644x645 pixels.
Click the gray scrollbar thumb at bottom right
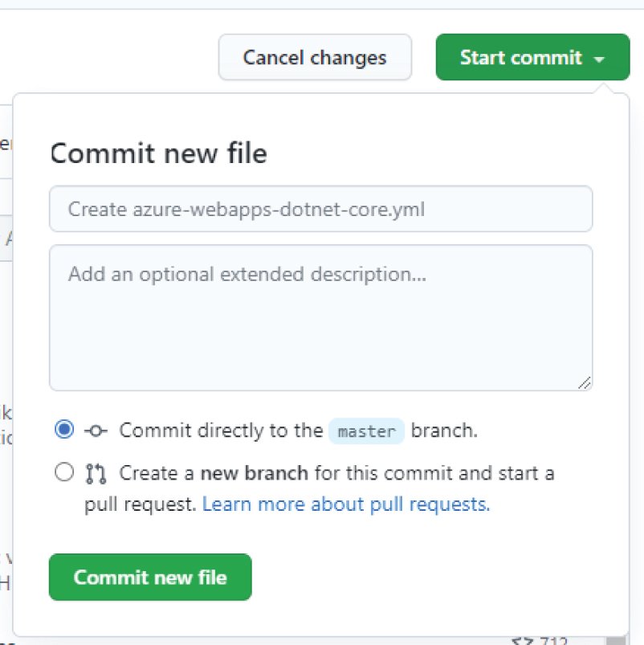pos(616,640)
